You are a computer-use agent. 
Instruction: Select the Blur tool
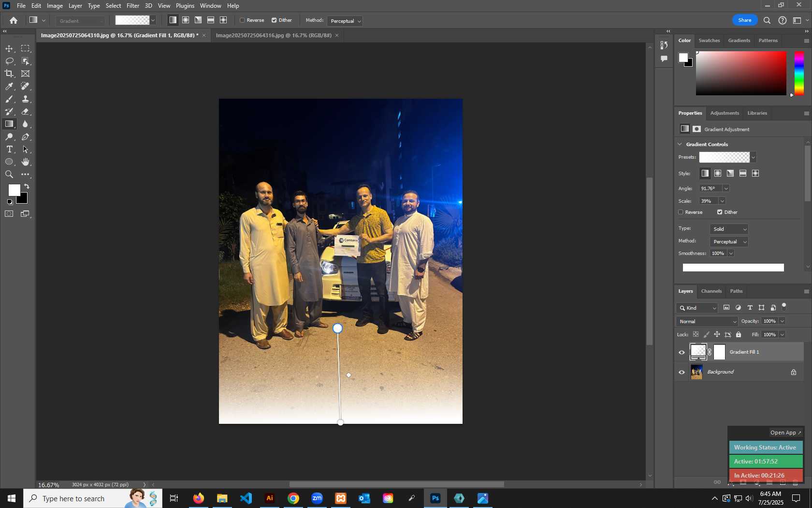(26, 124)
